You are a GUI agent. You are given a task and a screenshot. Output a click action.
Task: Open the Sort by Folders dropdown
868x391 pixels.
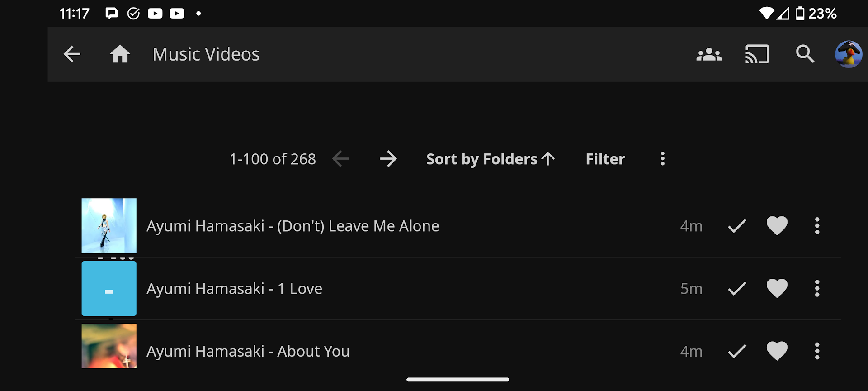click(490, 159)
